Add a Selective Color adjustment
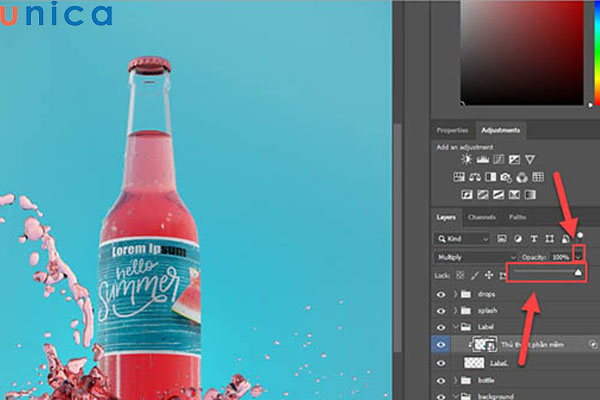Viewport: 600px width, 400px height. click(x=514, y=195)
